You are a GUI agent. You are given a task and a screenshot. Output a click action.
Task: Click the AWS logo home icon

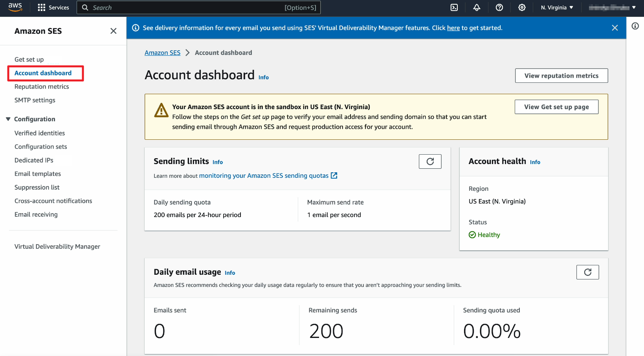pos(15,7)
